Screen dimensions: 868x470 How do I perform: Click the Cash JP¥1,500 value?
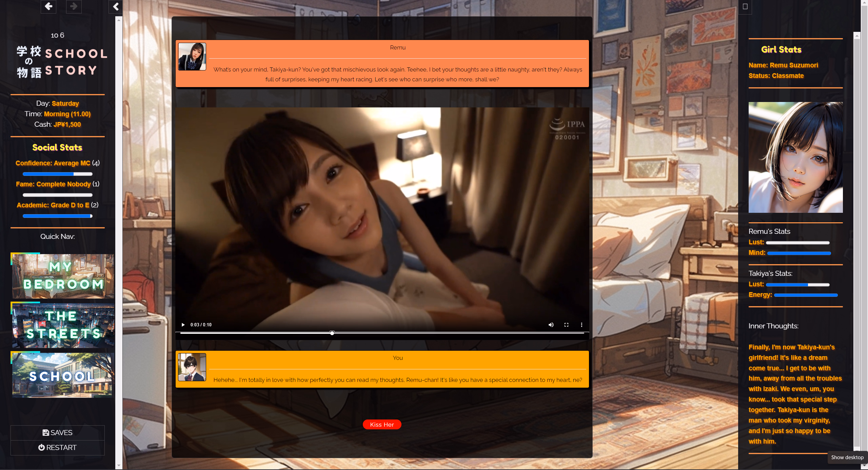(67, 124)
